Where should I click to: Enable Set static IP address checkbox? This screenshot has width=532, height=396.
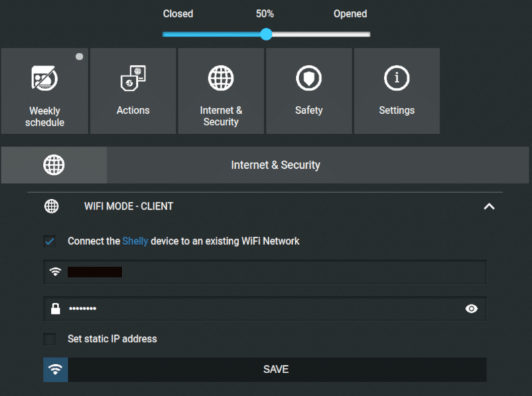(x=50, y=338)
